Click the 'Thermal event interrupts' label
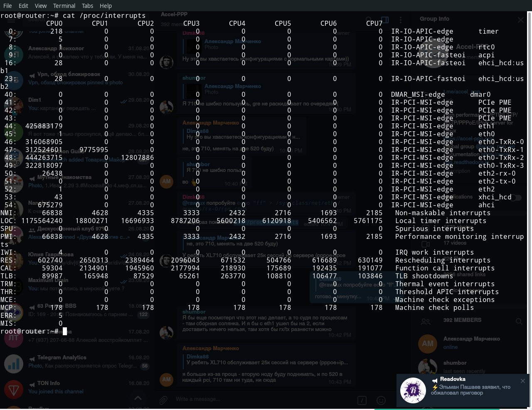 coord(445,284)
